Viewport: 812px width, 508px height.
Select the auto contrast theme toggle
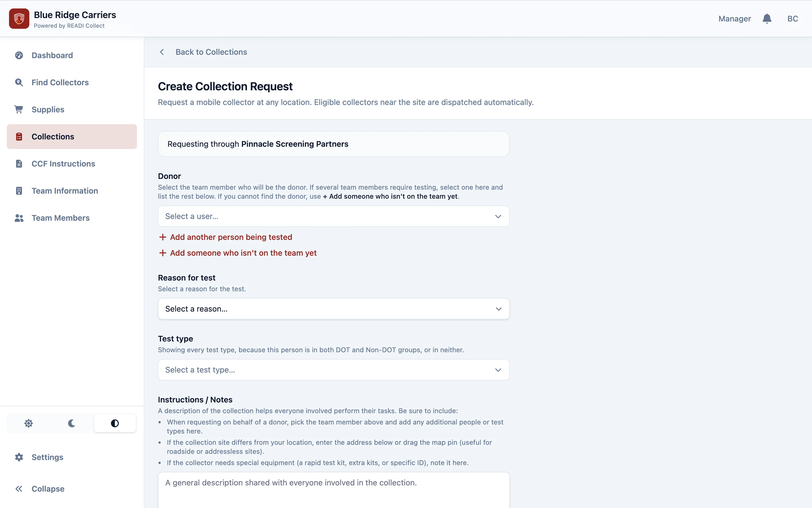click(x=115, y=423)
